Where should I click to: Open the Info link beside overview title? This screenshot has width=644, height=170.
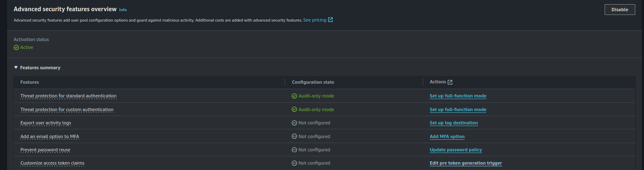tap(123, 10)
